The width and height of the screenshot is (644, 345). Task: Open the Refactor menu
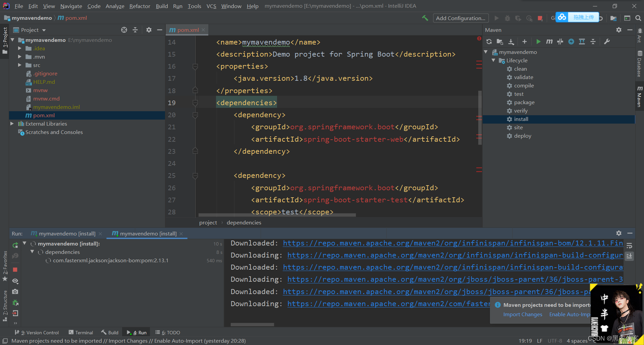[140, 6]
